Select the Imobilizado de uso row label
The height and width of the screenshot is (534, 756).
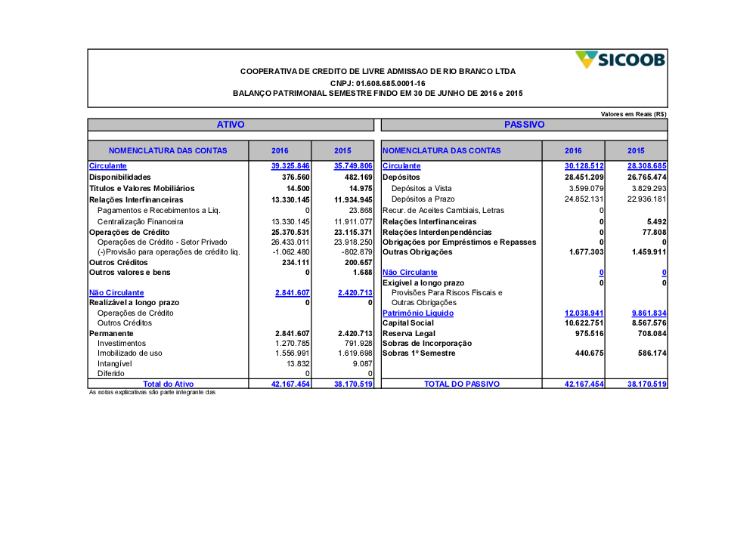pyautogui.click(x=130, y=353)
